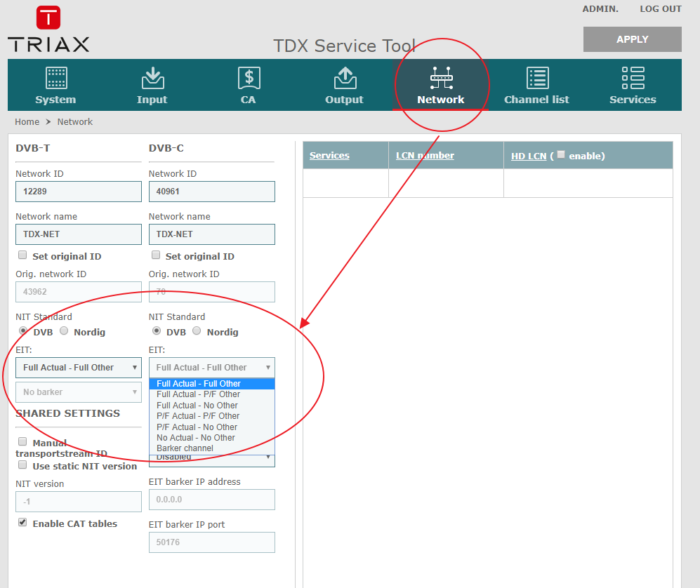Check DVB-C Set original ID
The image size is (700, 588).
click(156, 255)
